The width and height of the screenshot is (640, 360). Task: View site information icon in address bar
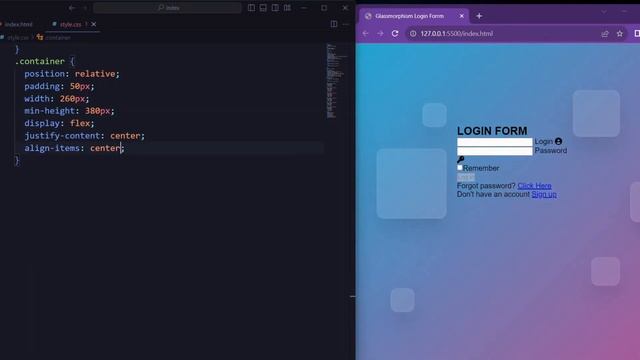click(x=413, y=33)
